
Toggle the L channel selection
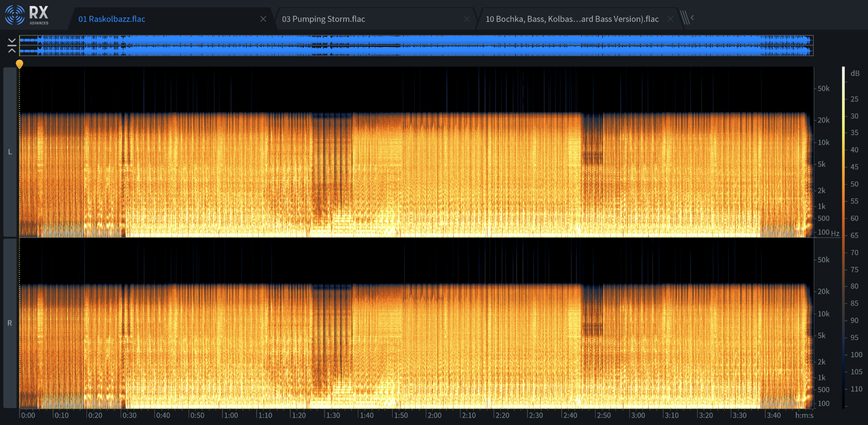(10, 152)
